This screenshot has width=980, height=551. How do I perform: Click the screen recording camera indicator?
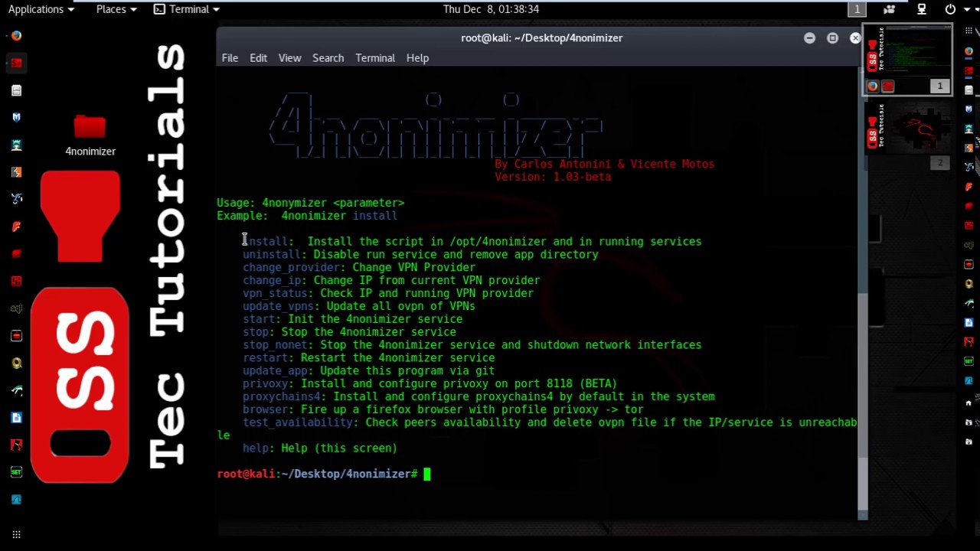889,9
